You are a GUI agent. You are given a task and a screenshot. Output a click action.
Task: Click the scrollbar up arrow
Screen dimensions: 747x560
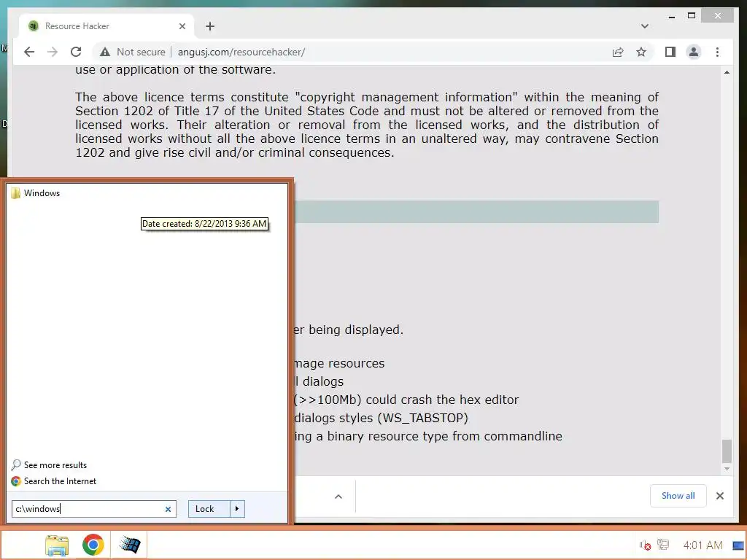[x=727, y=72]
